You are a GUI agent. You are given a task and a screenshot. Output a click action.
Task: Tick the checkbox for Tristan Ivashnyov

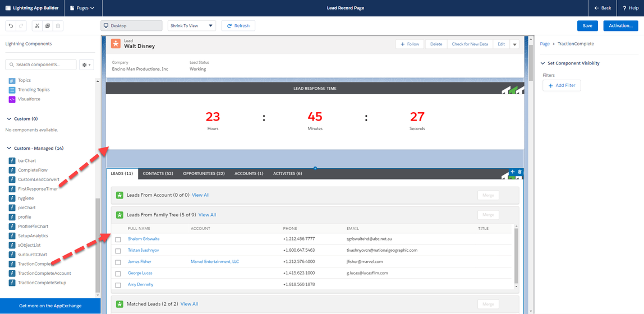click(x=118, y=251)
